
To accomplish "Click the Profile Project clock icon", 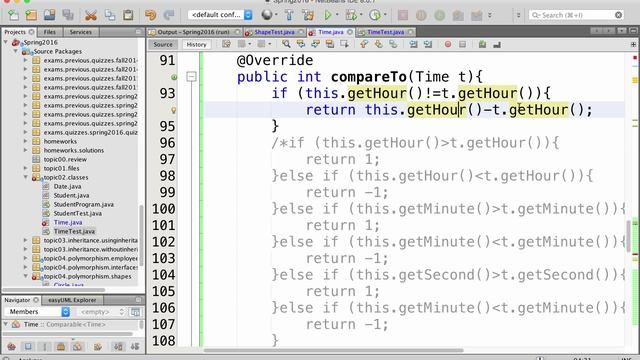I will 374,16.
